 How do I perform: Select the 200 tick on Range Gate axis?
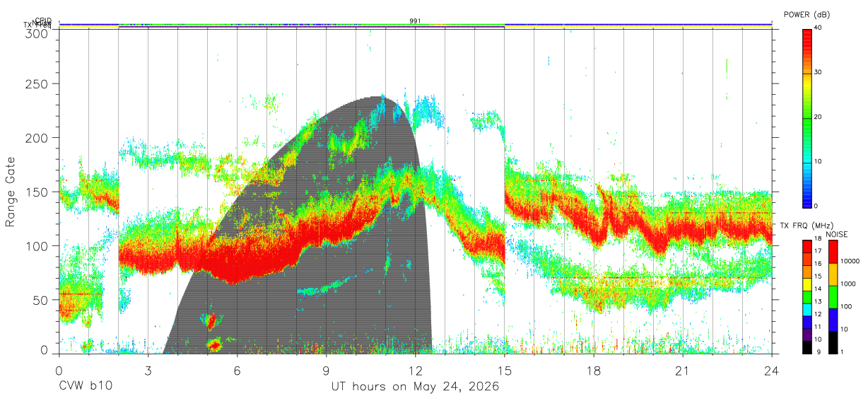pos(37,137)
